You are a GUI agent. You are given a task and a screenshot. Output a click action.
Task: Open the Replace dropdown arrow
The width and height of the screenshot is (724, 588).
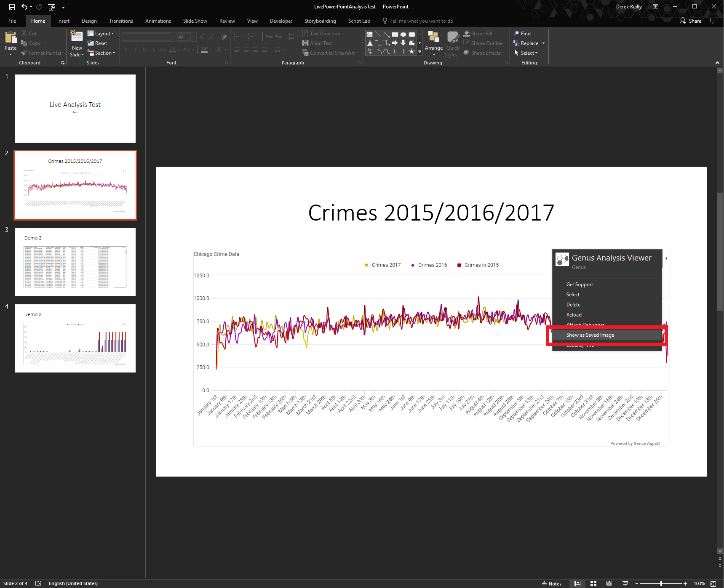[543, 43]
